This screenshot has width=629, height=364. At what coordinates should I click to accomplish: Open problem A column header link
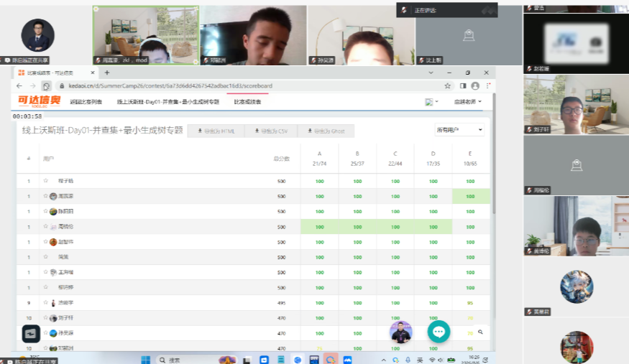pyautogui.click(x=319, y=154)
